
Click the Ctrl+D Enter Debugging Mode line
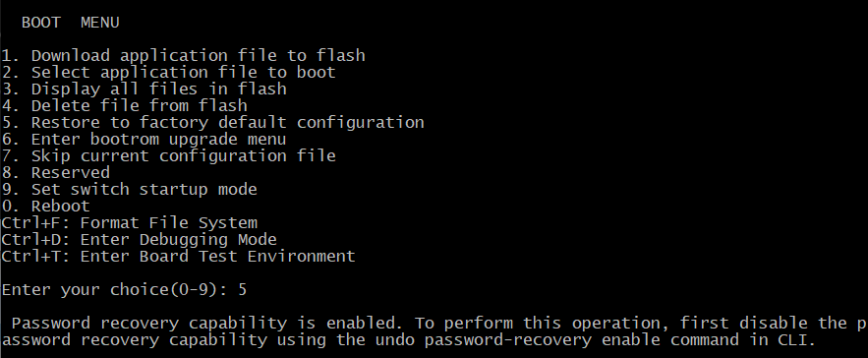(139, 239)
